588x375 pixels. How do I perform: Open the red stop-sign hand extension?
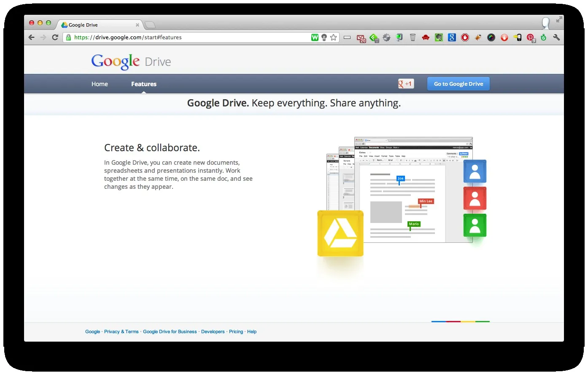click(x=465, y=37)
